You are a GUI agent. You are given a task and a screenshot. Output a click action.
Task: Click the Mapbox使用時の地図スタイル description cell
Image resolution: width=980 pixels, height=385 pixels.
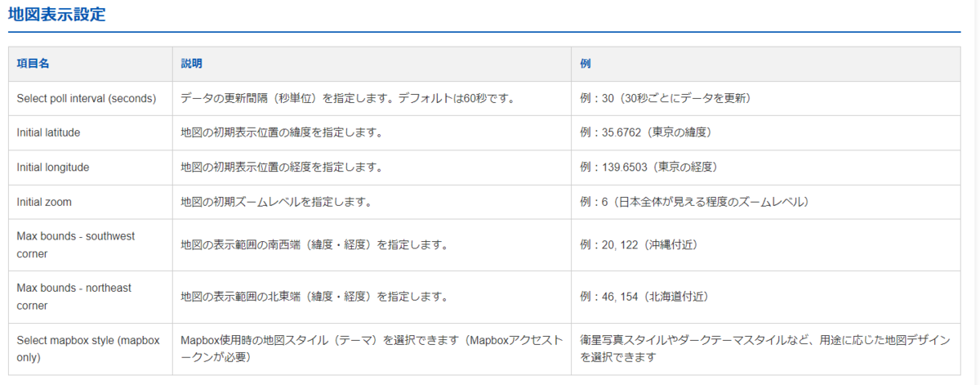coord(372,349)
